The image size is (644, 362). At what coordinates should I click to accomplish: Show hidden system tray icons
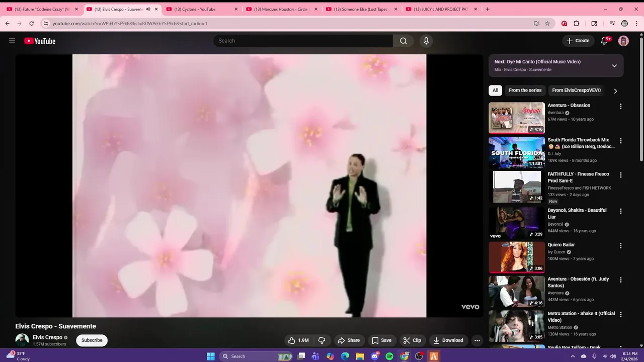tap(573, 356)
